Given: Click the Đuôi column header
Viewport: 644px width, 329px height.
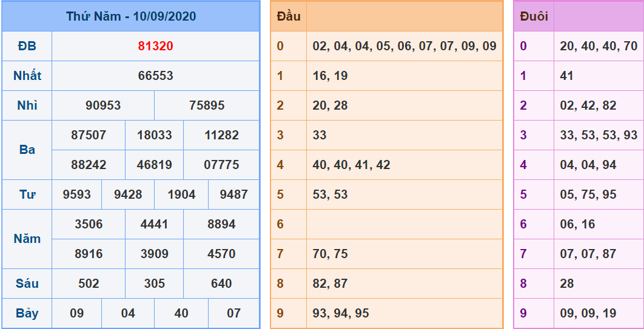Looking at the screenshot, I should 534,16.
